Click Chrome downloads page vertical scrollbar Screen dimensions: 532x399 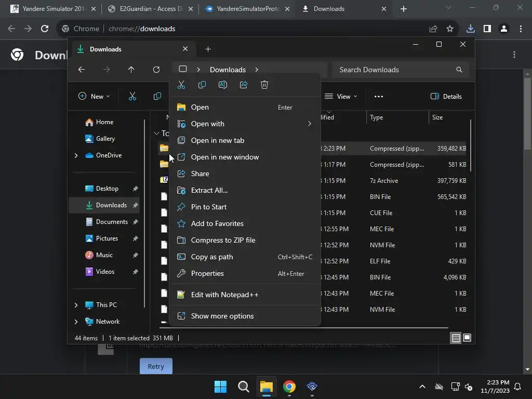point(527,113)
